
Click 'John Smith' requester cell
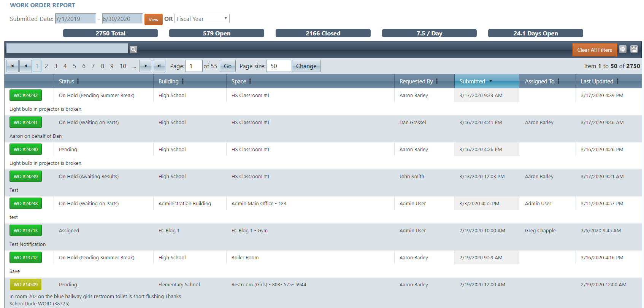pyautogui.click(x=412, y=176)
